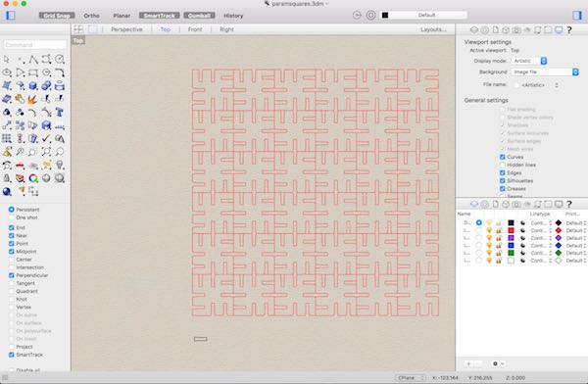This screenshot has height=384, width=588.
Task: Choose the rectangular Array tool
Action: tap(7, 139)
